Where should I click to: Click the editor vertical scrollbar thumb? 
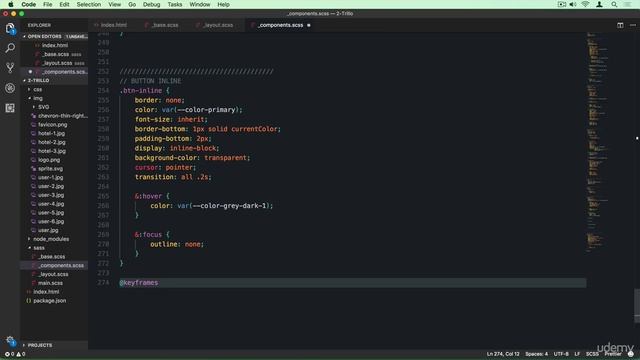click(x=637, y=306)
